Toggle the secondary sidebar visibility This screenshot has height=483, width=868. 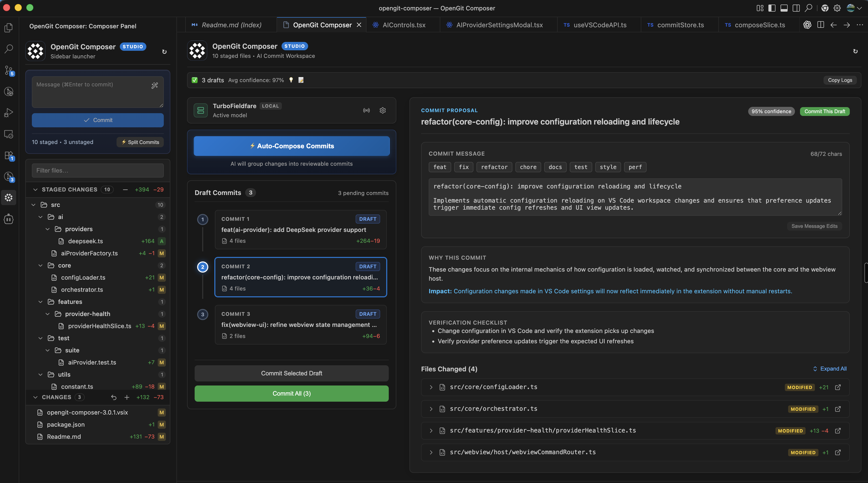pyautogui.click(x=796, y=8)
